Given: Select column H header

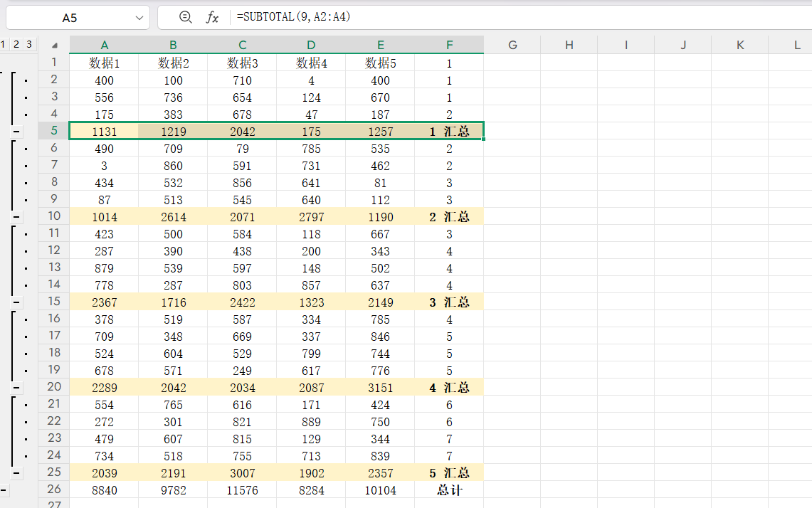Looking at the screenshot, I should [x=569, y=45].
